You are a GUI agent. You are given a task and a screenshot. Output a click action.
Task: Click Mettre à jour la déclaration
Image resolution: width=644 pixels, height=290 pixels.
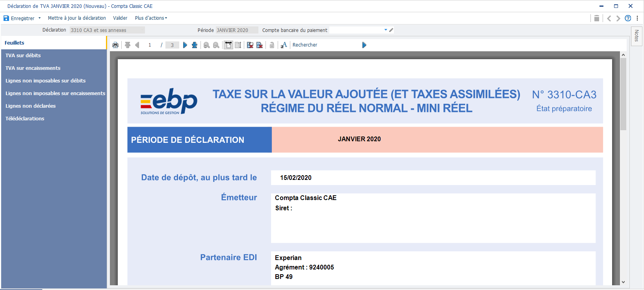pyautogui.click(x=77, y=18)
